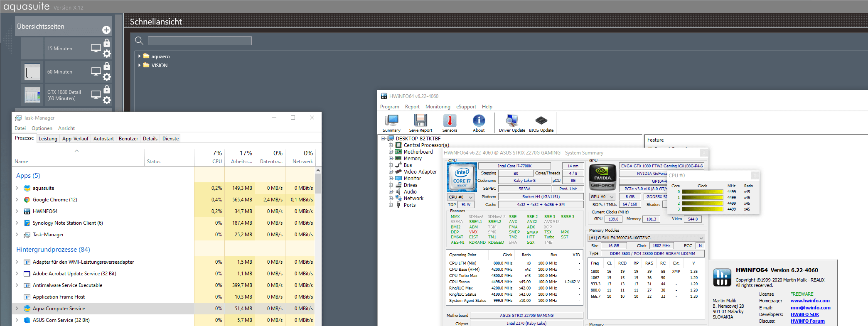The height and width of the screenshot is (326, 868).
Task: Open desktop display icon for 15 Minuten page
Action: click(96, 48)
